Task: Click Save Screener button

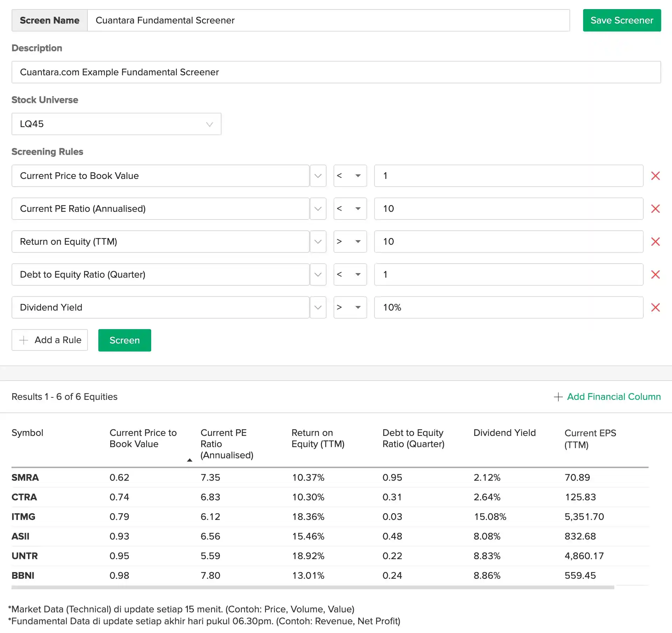Action: (x=622, y=20)
